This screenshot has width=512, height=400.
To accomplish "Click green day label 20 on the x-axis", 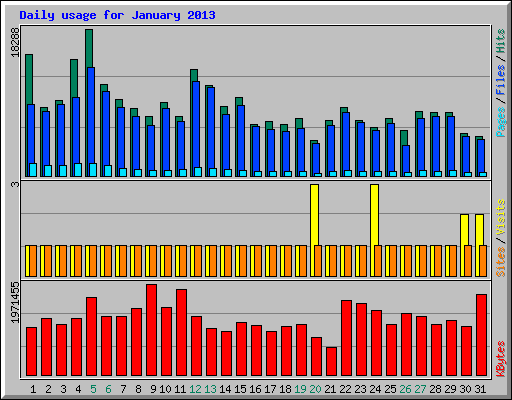I will 315,389.
